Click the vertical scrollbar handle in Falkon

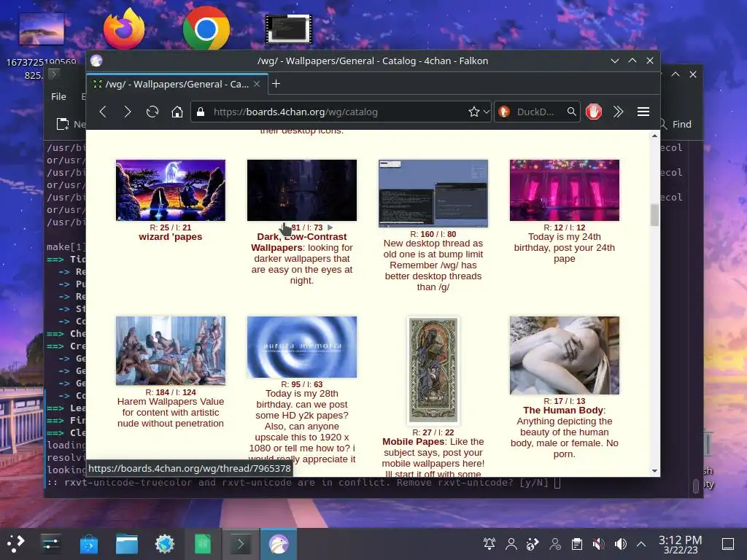[x=654, y=215]
